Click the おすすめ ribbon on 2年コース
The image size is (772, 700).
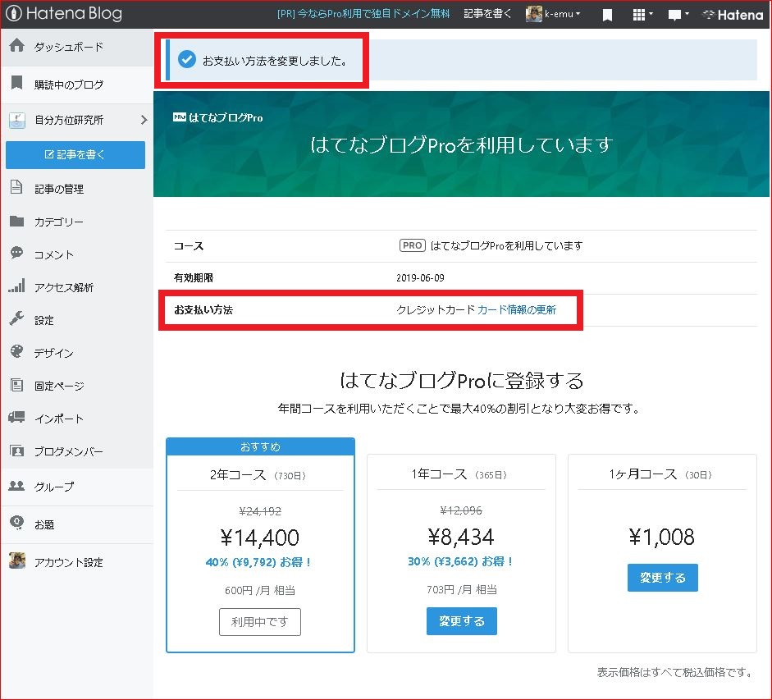pos(260,446)
